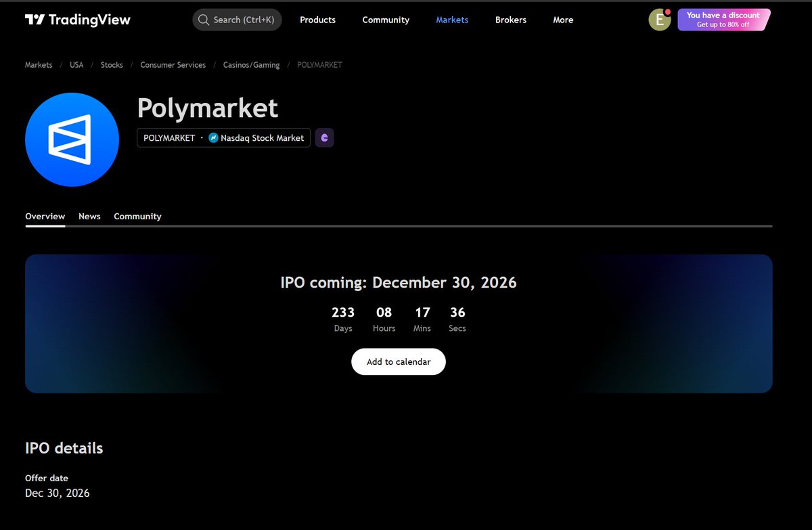Open the More menu

(x=563, y=20)
